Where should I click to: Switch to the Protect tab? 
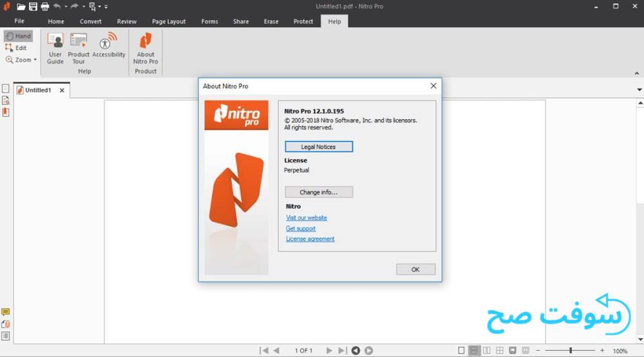(303, 21)
